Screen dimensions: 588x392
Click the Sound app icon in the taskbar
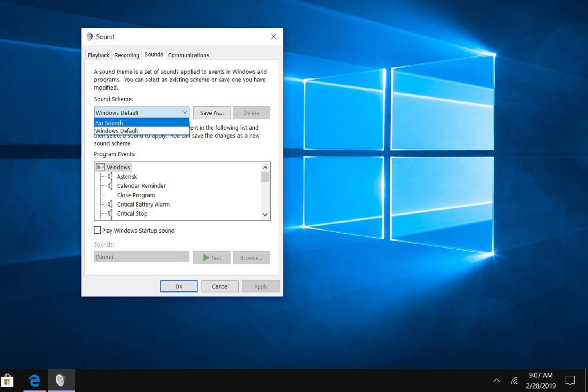(61, 380)
